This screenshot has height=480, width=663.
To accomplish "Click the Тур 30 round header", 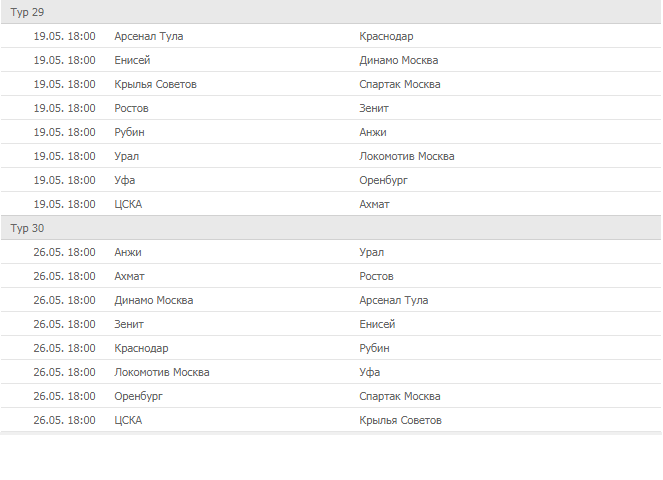I will click(28, 228).
